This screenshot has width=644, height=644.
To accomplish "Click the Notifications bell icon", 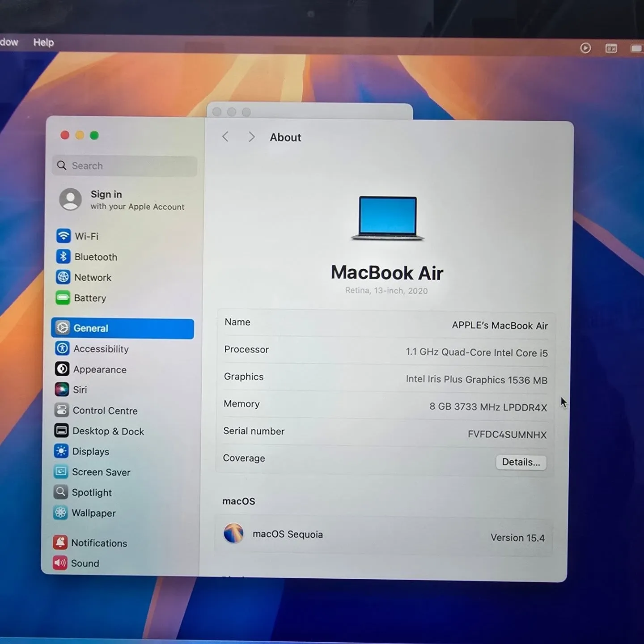I will pos(60,542).
